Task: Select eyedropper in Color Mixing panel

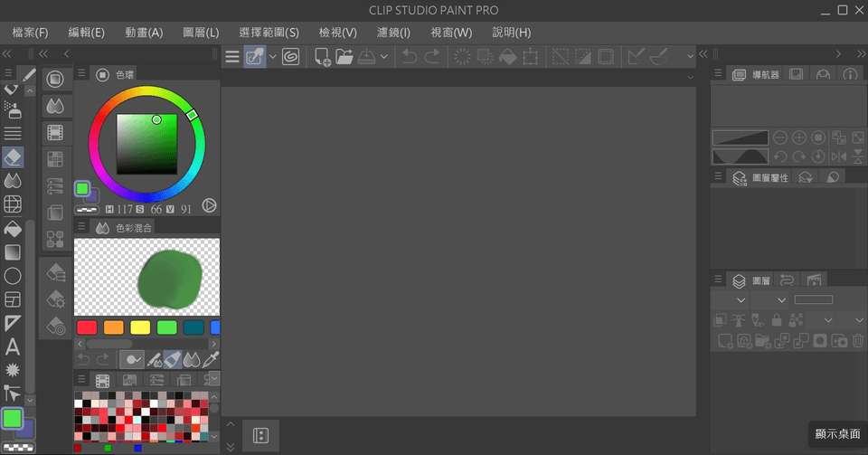Action: [211, 360]
